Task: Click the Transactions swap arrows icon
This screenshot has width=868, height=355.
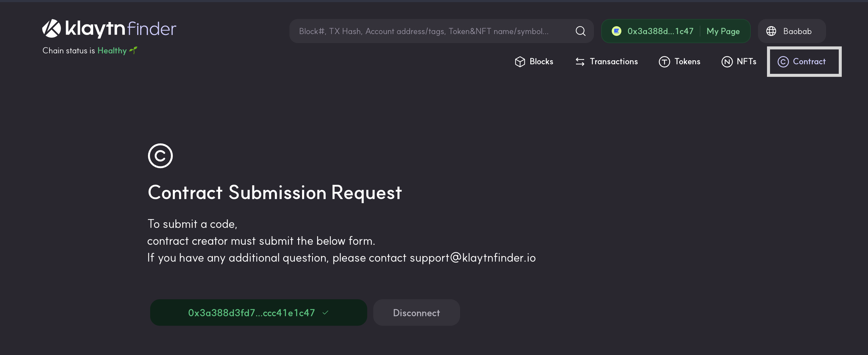Action: coord(579,62)
